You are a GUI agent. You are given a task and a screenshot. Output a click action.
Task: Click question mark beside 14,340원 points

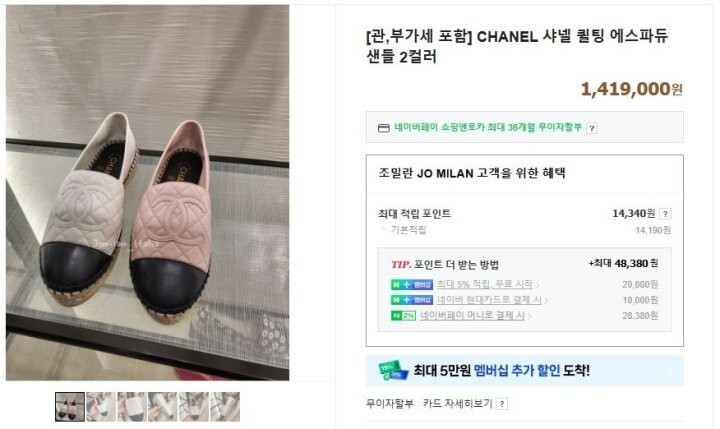(665, 214)
